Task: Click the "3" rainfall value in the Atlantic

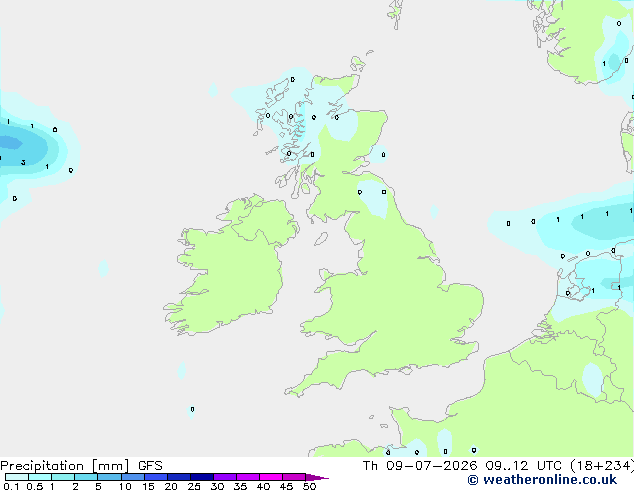Action: tap(23, 162)
